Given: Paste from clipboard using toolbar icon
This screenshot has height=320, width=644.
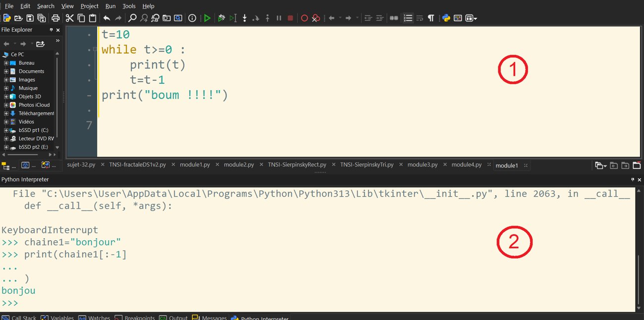Looking at the screenshot, I should [92, 18].
